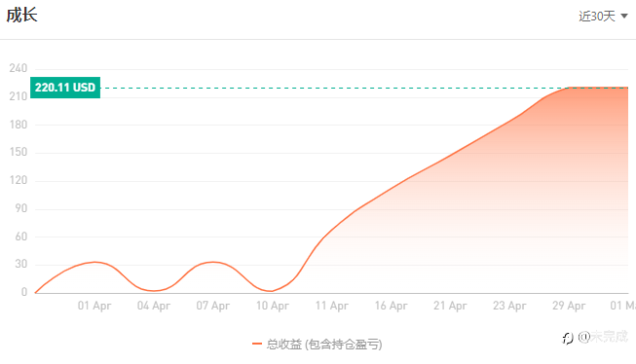Select the 11 Apr date on the axis
The height and width of the screenshot is (364, 636).
coord(332,306)
